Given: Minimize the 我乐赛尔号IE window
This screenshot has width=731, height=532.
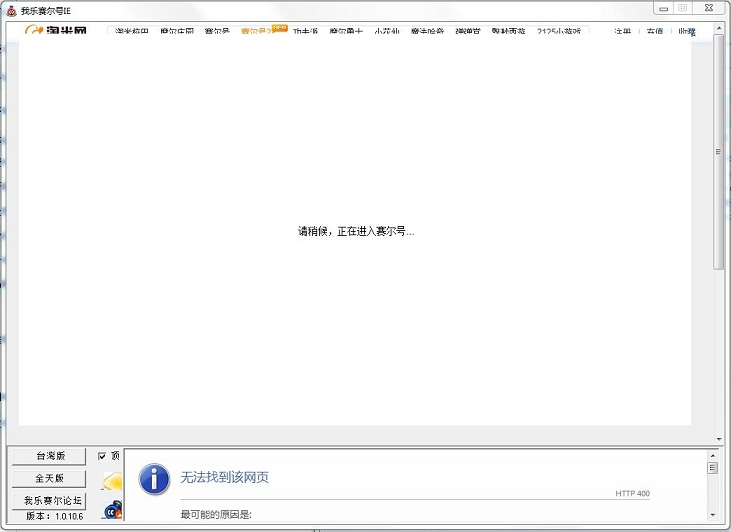Looking at the screenshot, I should 664,8.
